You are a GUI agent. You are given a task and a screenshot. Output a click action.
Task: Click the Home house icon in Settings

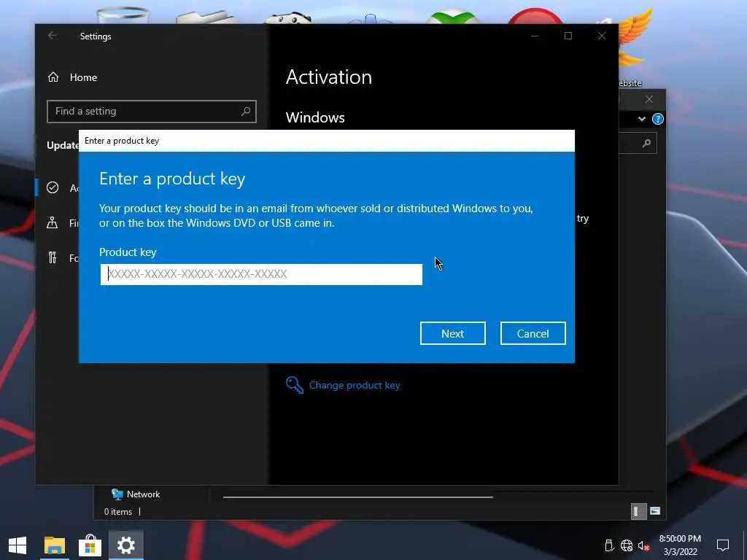click(53, 77)
